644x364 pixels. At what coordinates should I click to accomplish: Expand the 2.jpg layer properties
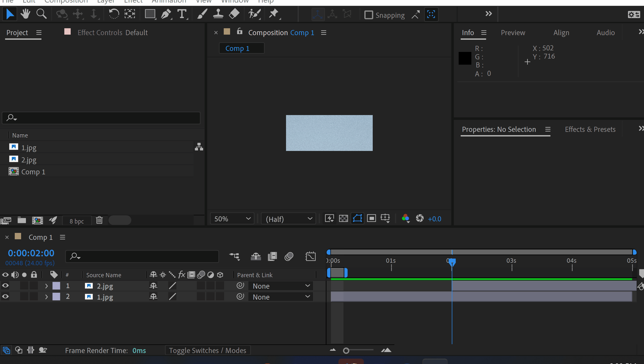(46, 286)
